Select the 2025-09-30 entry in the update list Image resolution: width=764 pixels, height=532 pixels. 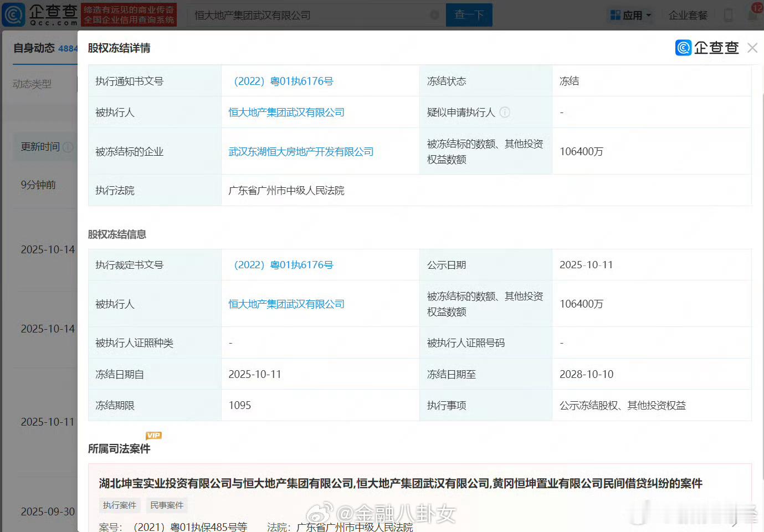[48, 511]
